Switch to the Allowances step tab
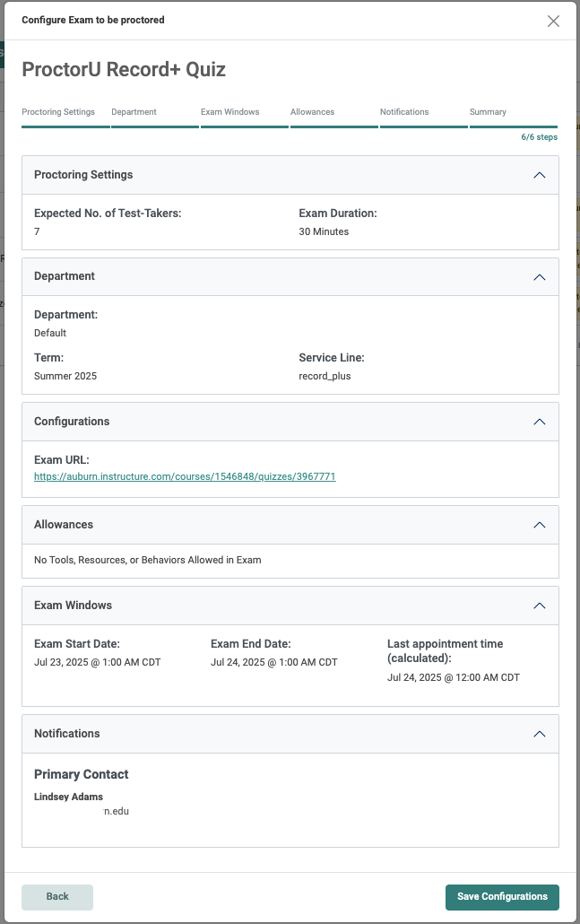The height and width of the screenshot is (924, 580). pos(312,112)
